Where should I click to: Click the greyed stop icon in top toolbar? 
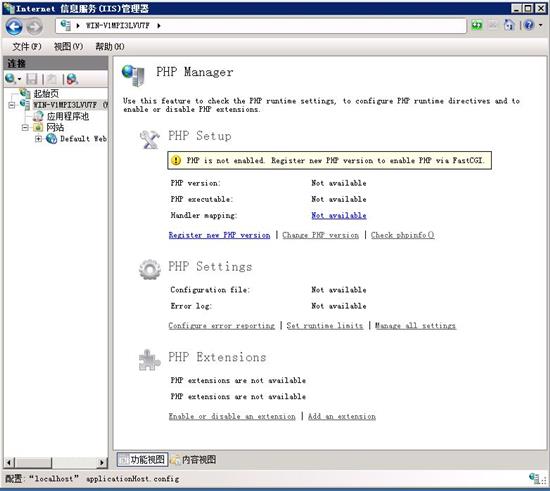[x=493, y=25]
